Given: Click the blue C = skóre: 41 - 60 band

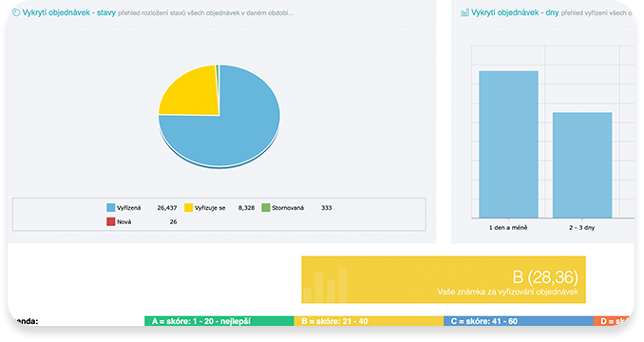Looking at the screenshot, I should (x=519, y=321).
